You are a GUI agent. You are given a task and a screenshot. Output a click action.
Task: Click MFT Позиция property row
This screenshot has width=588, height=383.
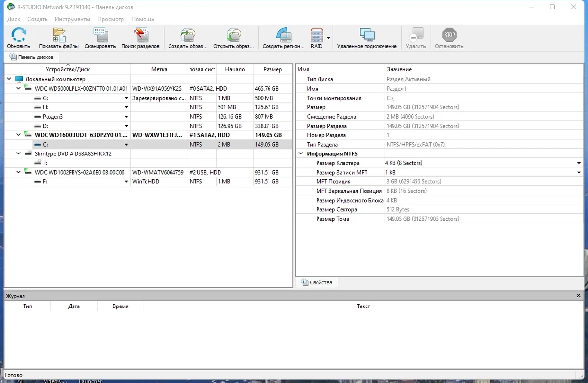[440, 182]
